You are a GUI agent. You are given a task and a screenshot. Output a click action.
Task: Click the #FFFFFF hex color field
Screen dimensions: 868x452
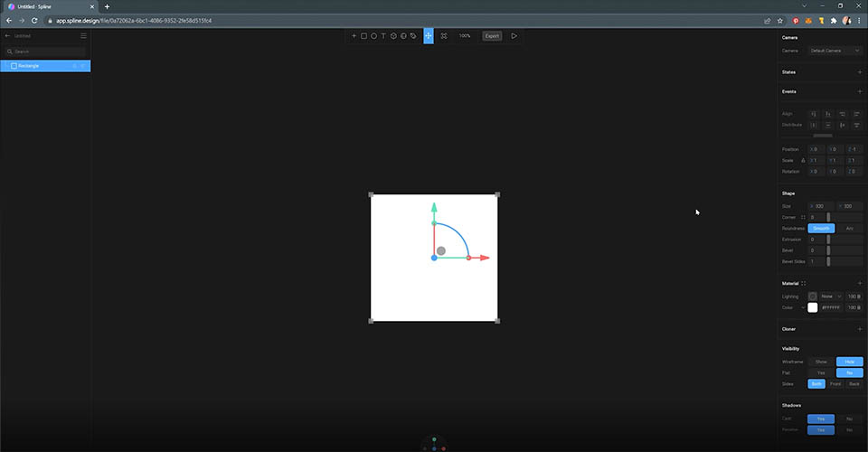(831, 307)
